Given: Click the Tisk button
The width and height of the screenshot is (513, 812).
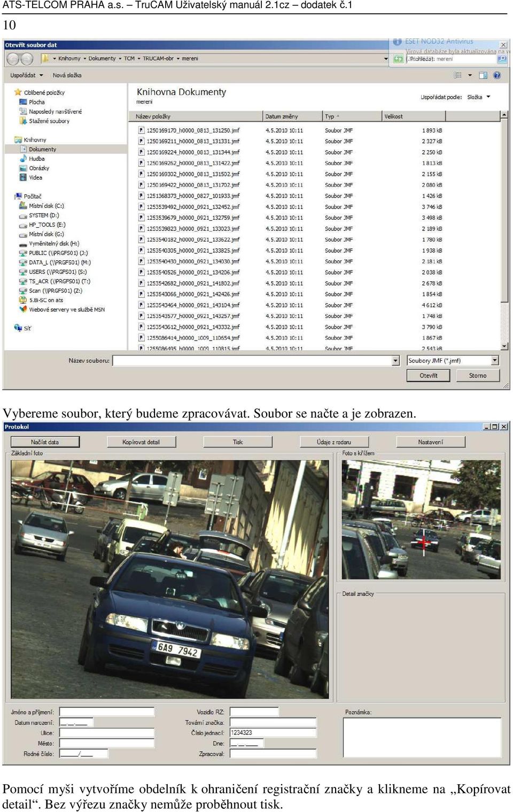Looking at the screenshot, I should (x=238, y=442).
